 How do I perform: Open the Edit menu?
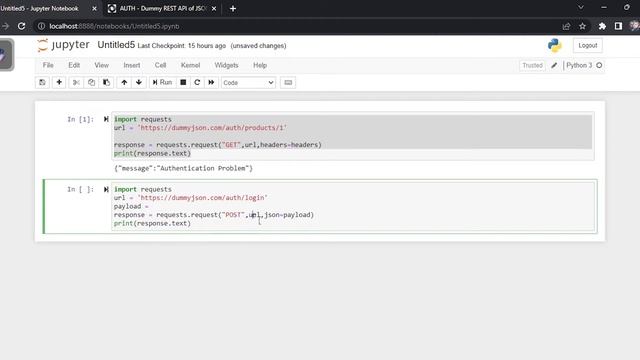point(74,65)
